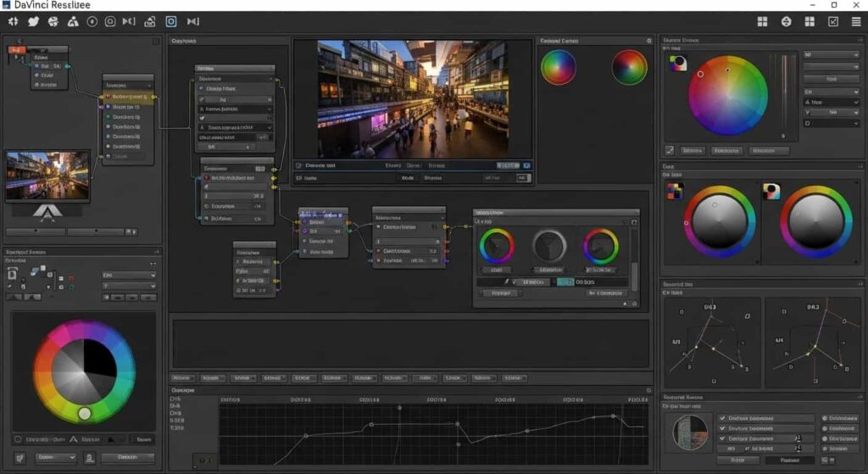Click highest curve point near graph's right end
Viewport: 868px width, 474px height.
[613, 415]
